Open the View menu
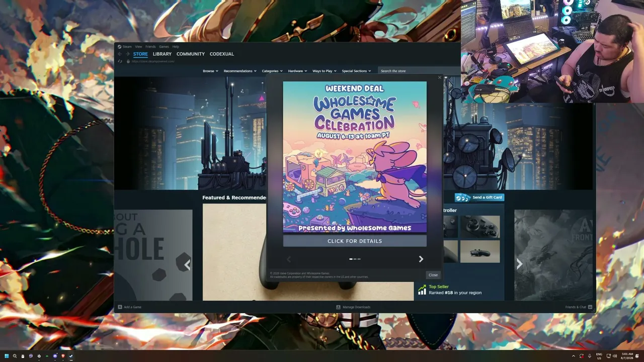Image resolution: width=644 pixels, height=362 pixels. point(138,47)
